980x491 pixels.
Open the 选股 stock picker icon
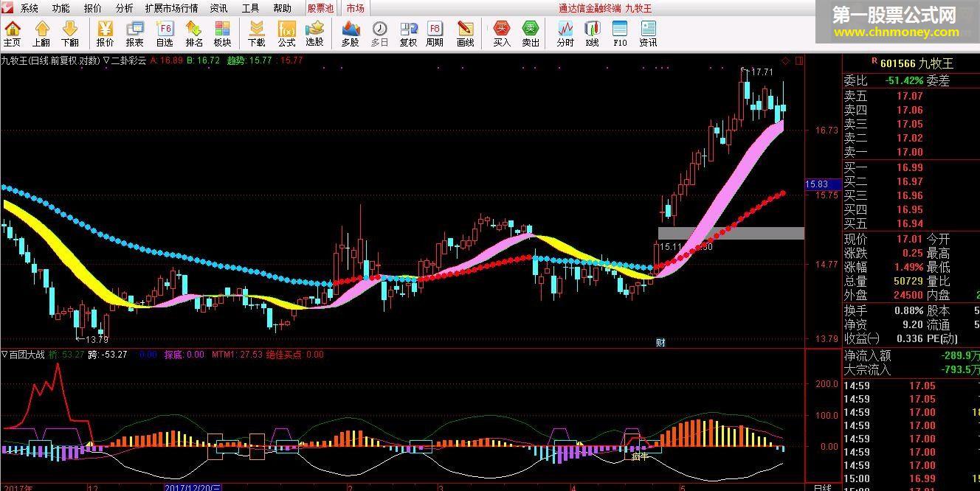pyautogui.click(x=315, y=34)
